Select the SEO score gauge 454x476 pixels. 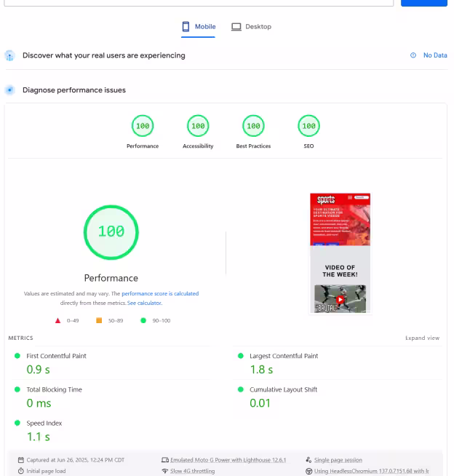click(x=308, y=126)
